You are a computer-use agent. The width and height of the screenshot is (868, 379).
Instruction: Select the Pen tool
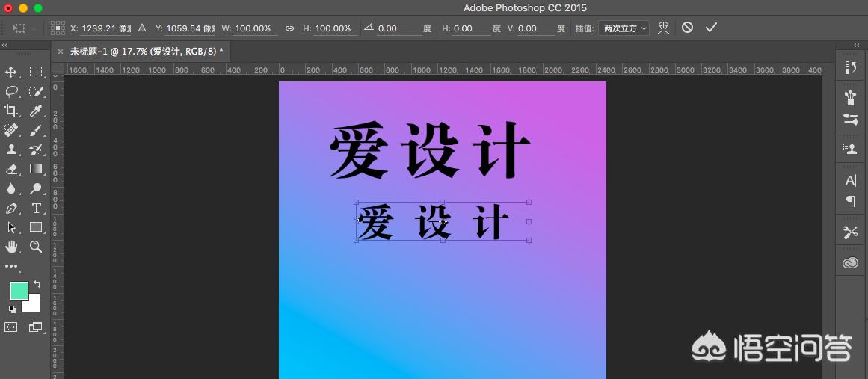(x=10, y=208)
